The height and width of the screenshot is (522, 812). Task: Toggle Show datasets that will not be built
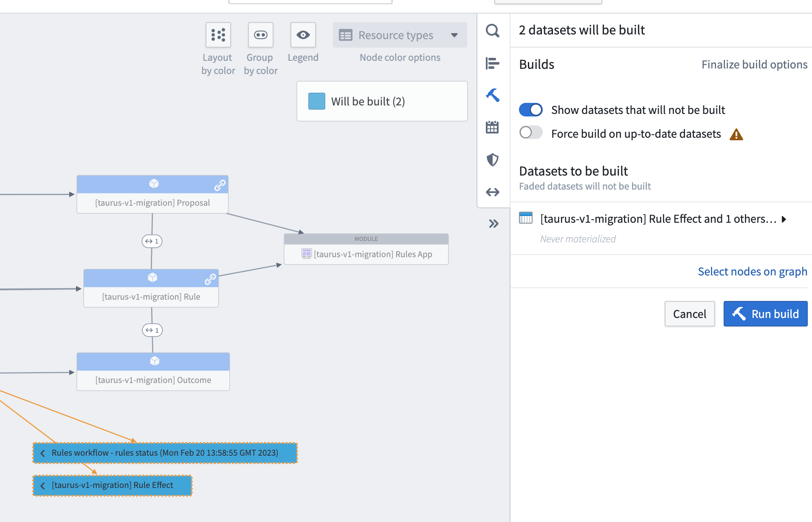pyautogui.click(x=531, y=110)
